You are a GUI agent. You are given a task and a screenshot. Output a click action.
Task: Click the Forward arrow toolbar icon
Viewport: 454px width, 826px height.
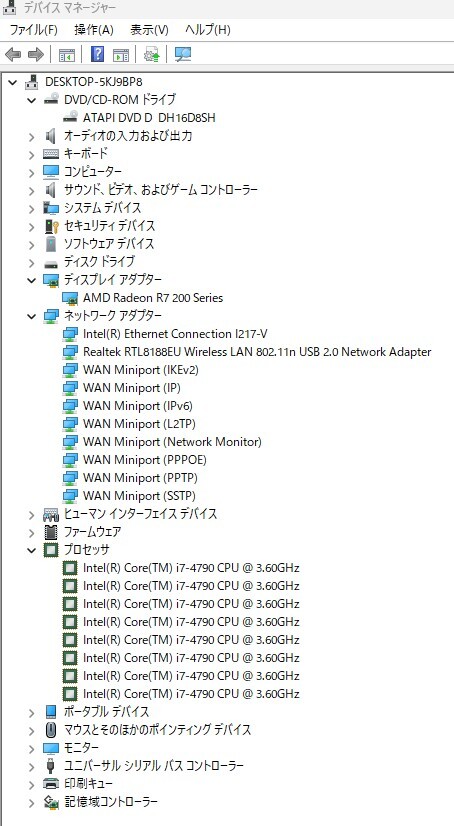[35, 54]
